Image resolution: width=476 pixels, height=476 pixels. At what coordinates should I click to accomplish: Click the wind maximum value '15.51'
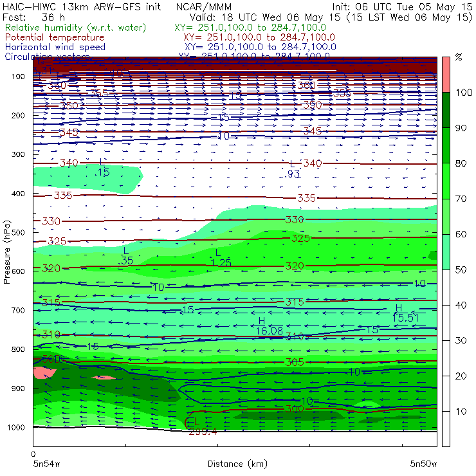pos(405,318)
